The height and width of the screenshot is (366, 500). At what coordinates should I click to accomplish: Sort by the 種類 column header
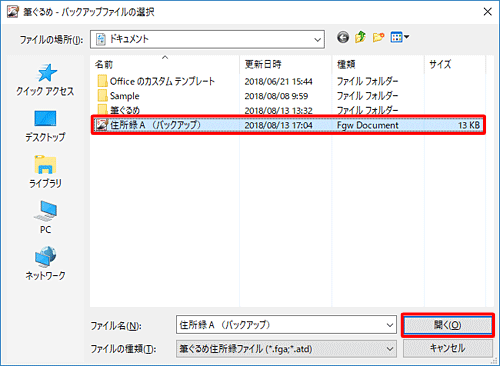pos(378,64)
